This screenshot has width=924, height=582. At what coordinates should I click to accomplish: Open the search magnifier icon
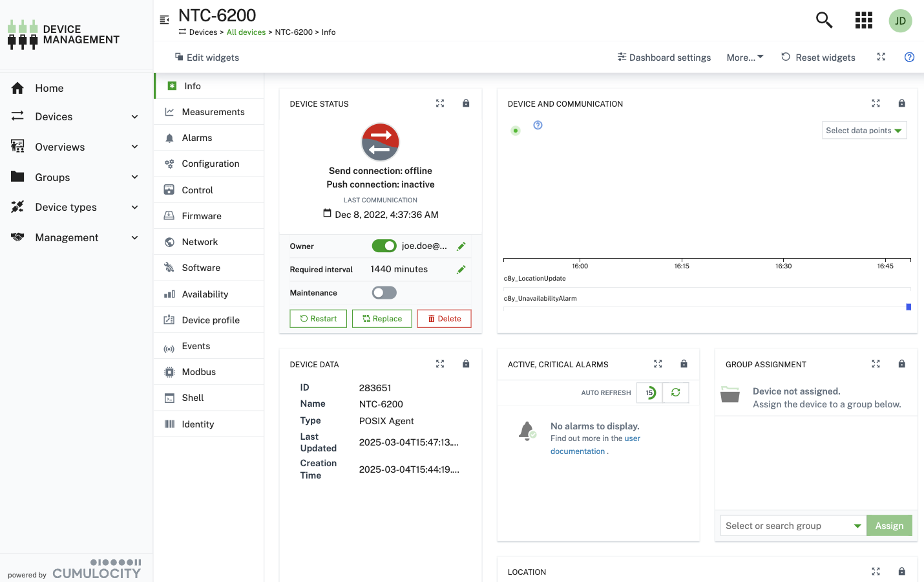coord(824,20)
